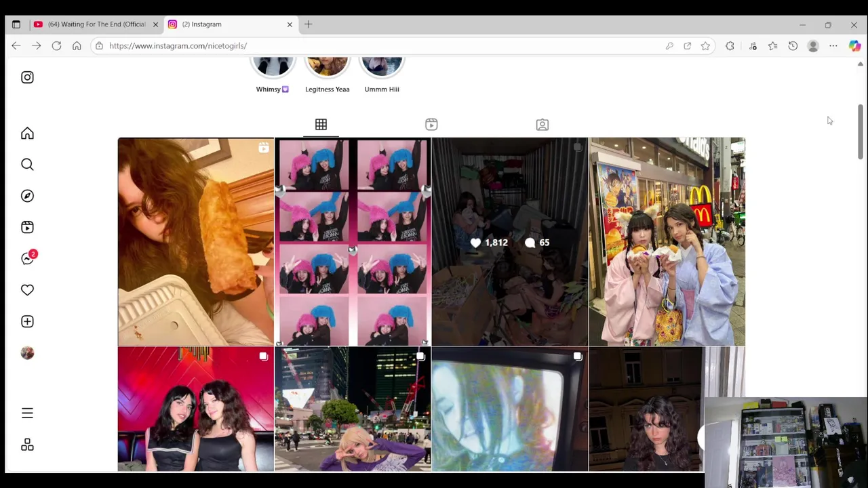The height and width of the screenshot is (488, 868).
Task: Go to Instagram Home in the sidebar
Action: click(27, 134)
